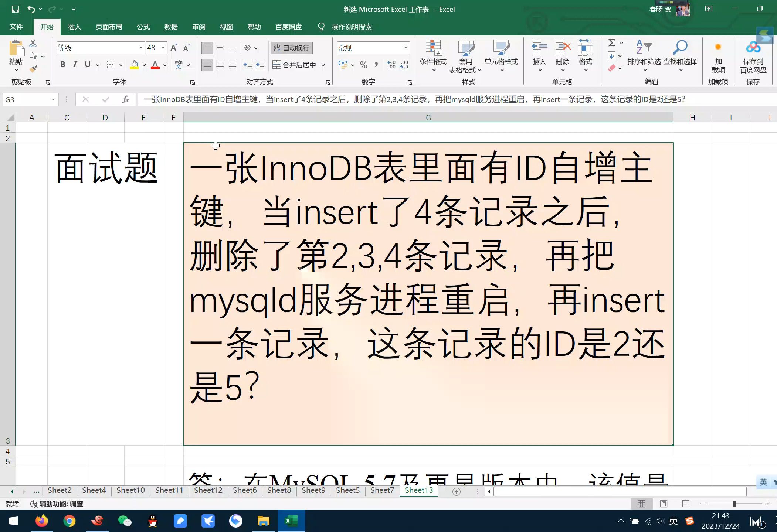777x532 pixels.
Task: Toggle Italic formatting
Action: click(x=75, y=65)
